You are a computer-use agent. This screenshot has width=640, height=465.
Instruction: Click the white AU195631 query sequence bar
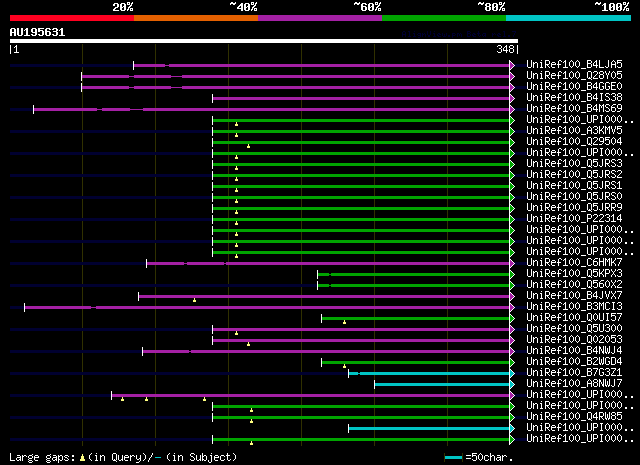(x=264, y=41)
